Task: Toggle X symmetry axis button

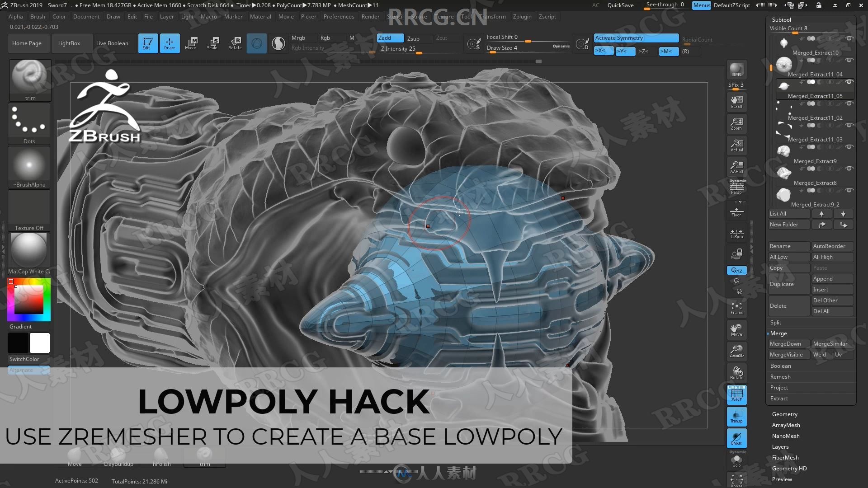Action: 602,51
